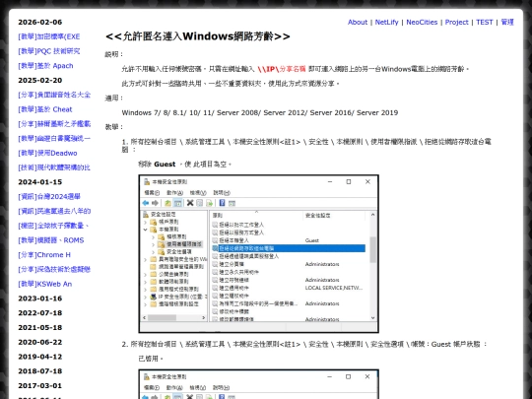Click the Guest value in policy list
The width and height of the screenshot is (532, 399).
311,240
